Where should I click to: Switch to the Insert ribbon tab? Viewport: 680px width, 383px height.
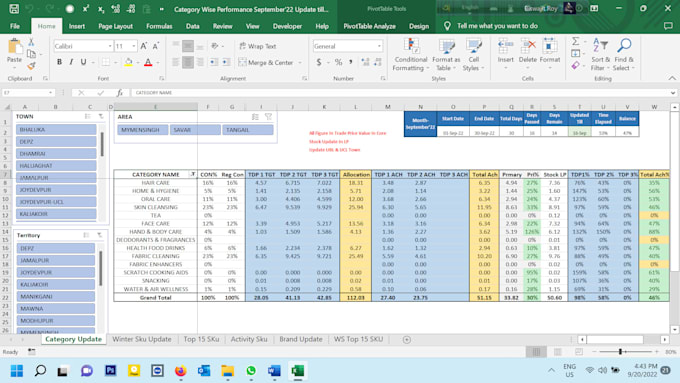pos(77,26)
